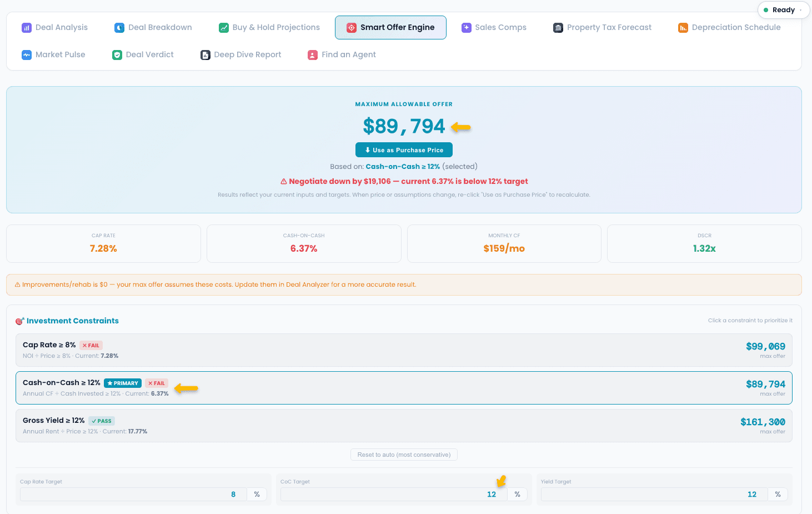Click the Sales Comps sparkle icon
The width and height of the screenshot is (812, 514).
click(467, 27)
